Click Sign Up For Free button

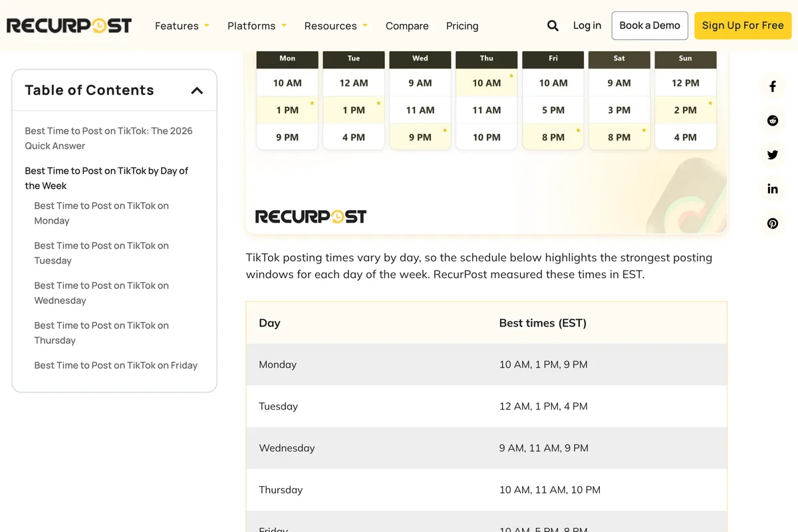[743, 25]
